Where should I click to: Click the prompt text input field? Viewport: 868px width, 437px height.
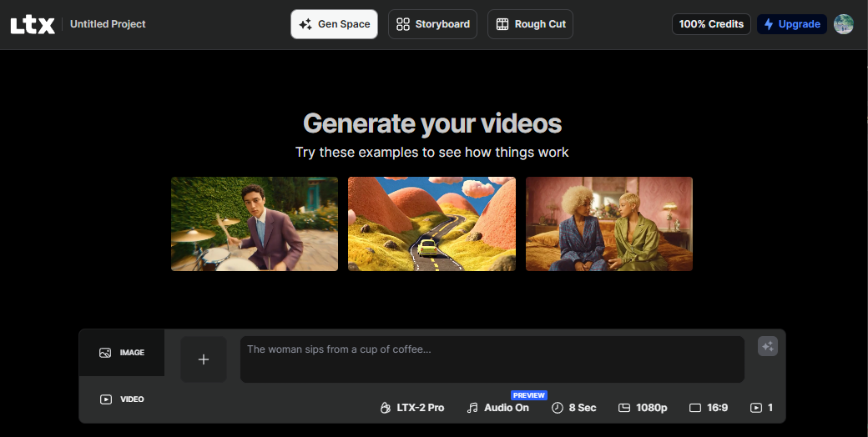tap(492, 359)
